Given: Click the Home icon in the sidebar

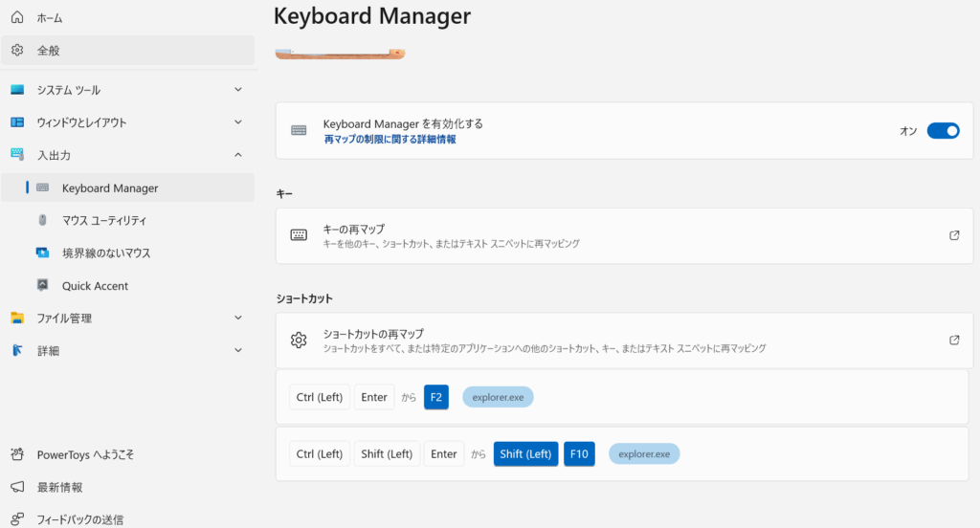Looking at the screenshot, I should coord(17,17).
